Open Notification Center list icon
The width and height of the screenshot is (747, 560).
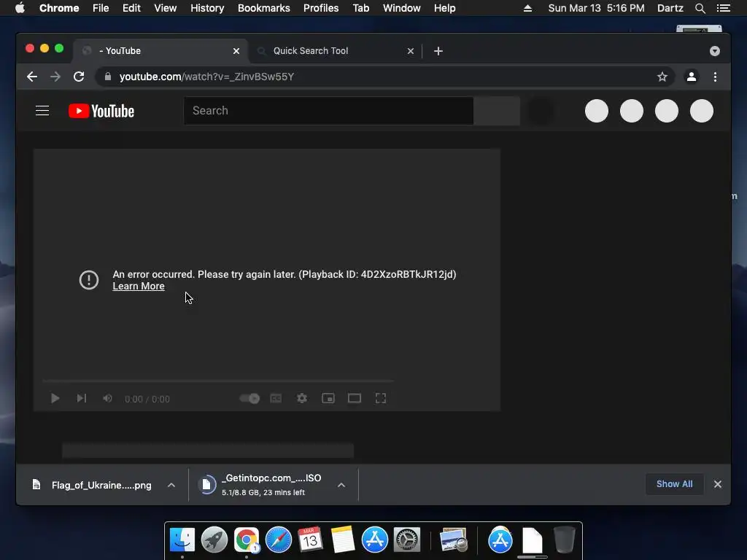coord(724,8)
